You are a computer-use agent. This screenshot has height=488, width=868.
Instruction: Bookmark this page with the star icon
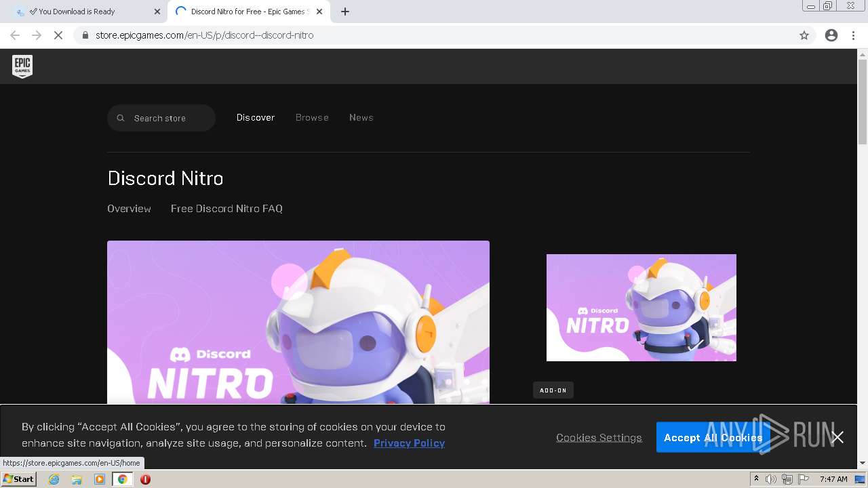(804, 35)
